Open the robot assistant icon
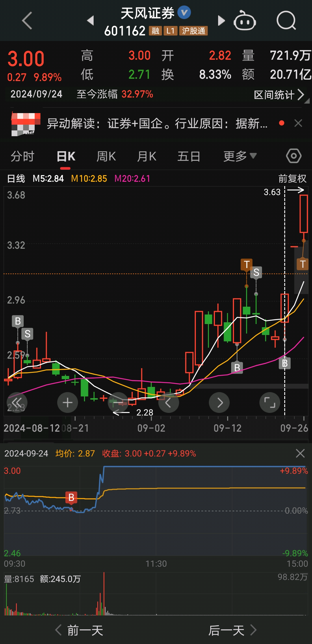 [245, 20]
